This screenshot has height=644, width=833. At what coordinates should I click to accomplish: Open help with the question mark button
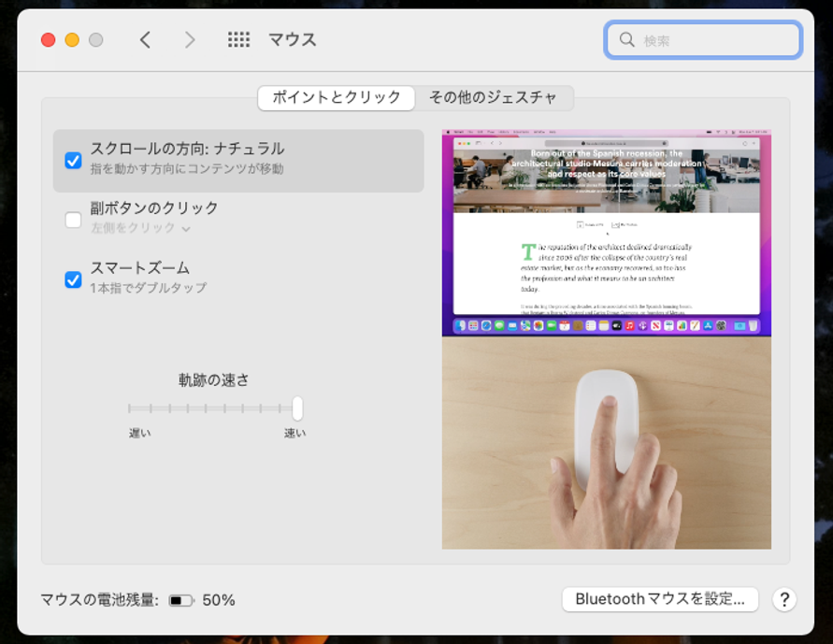point(784,600)
